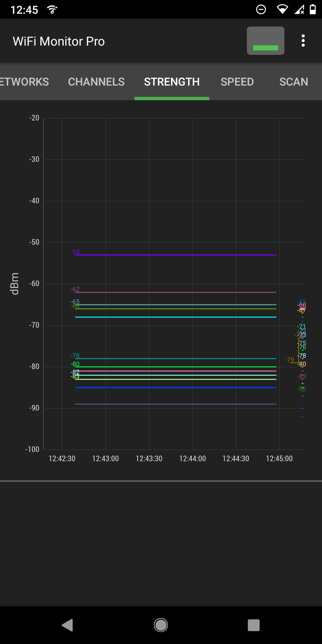Tap the 12:45:00 time axis label

pos(279,459)
